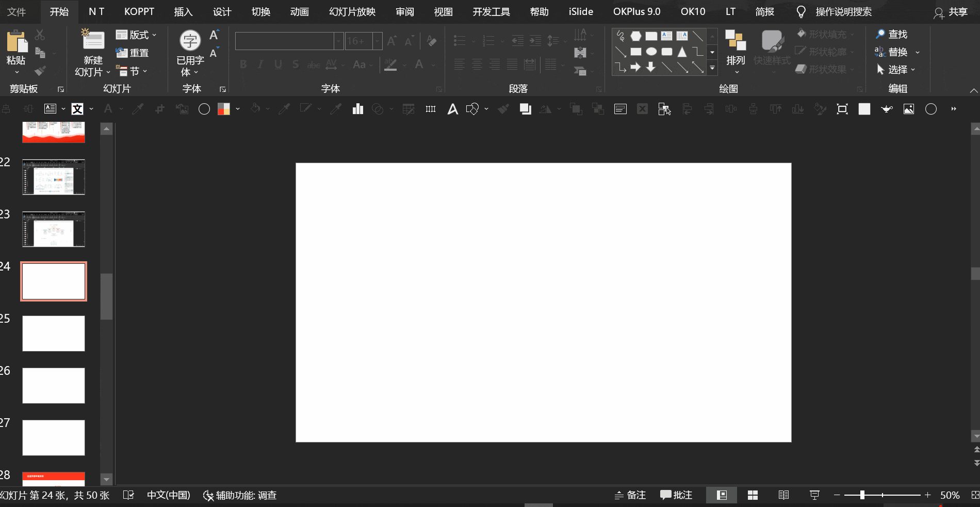Image resolution: width=980 pixels, height=507 pixels.
Task: Toggle the Comments (批注) pane
Action: click(676, 495)
